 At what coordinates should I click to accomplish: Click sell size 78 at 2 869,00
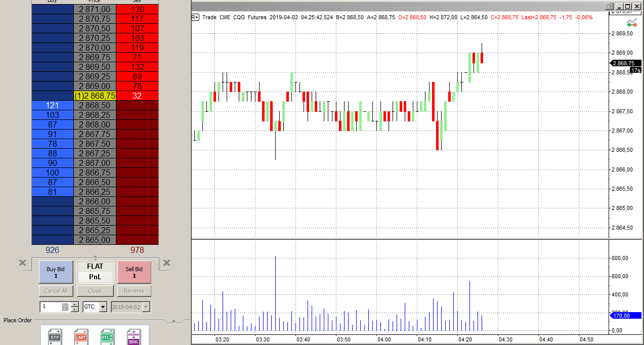coord(137,86)
